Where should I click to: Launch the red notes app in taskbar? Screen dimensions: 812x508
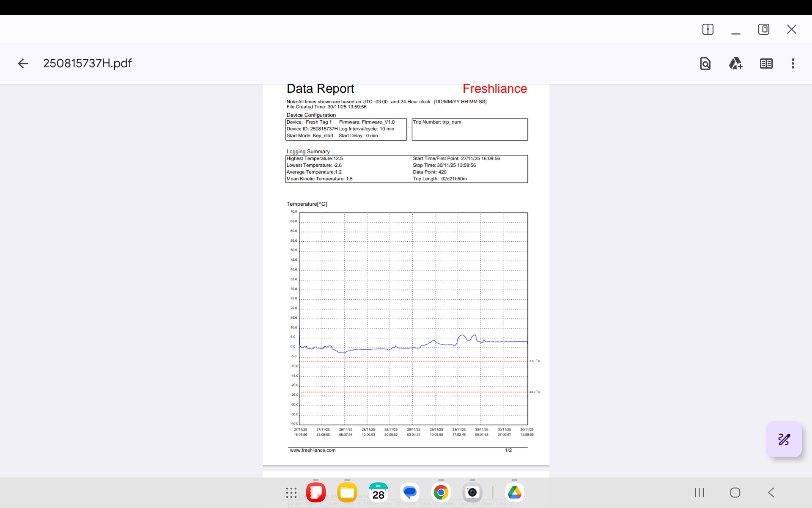316,492
